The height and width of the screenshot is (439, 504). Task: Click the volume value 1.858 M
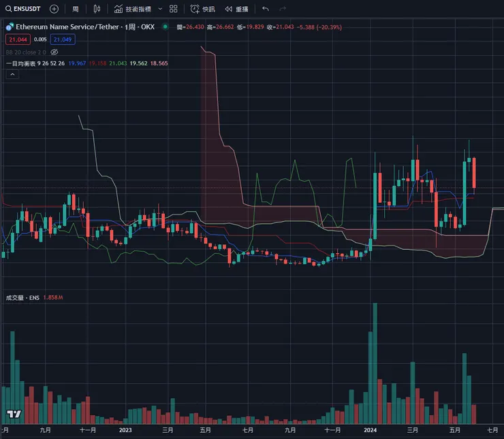point(53,297)
